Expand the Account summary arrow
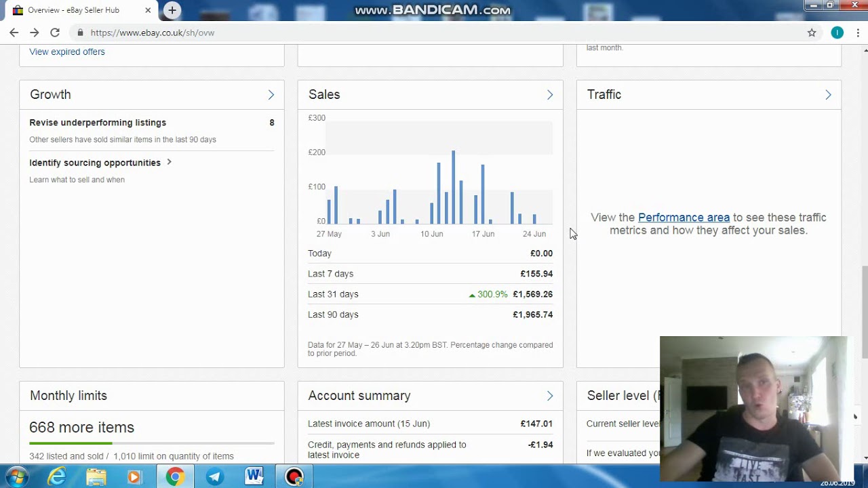868x488 pixels. (x=550, y=396)
